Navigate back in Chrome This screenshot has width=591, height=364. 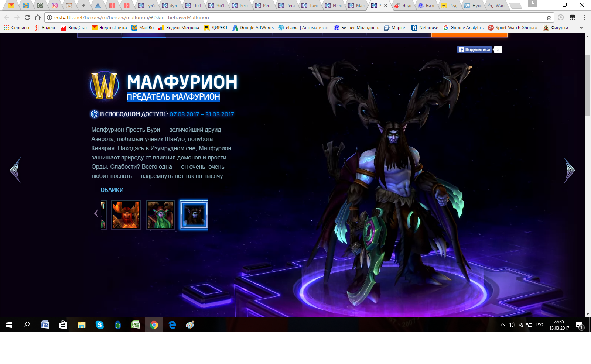click(7, 17)
